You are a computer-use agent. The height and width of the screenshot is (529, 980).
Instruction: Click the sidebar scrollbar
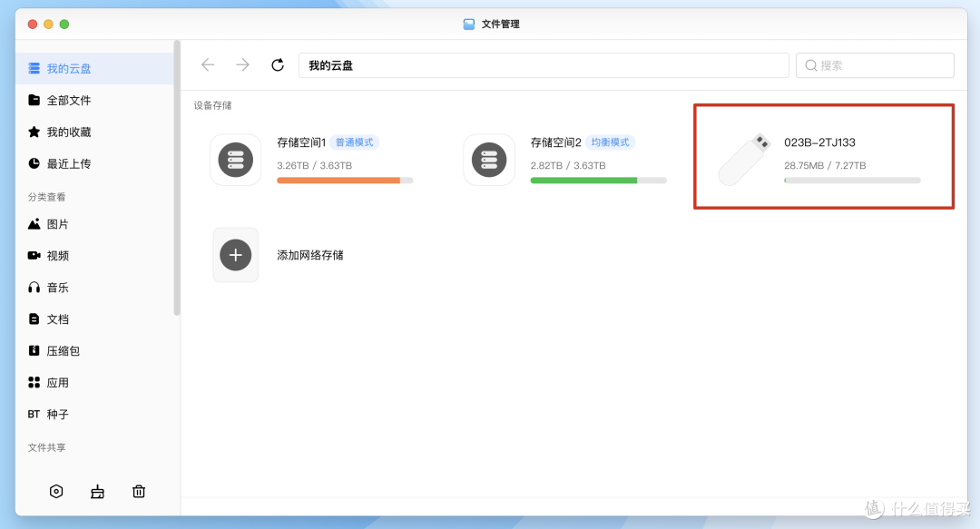click(177, 178)
